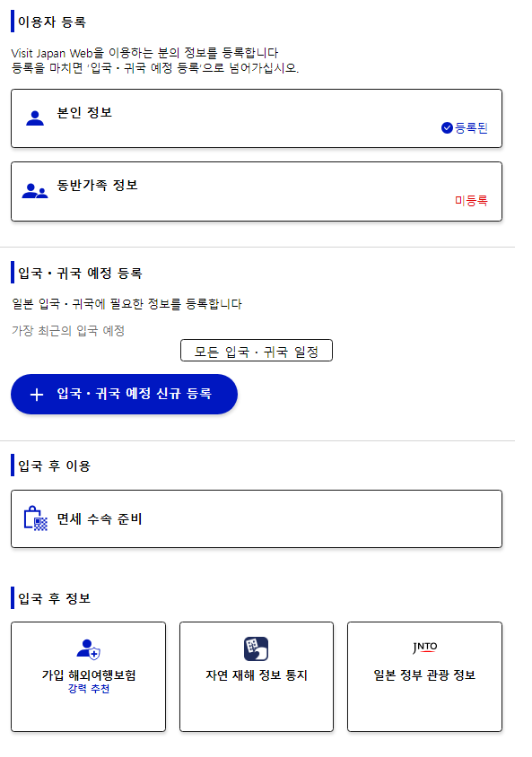Screen dimensions: 532x757
Task: Click the blue checkmark badge next to 등록된
Action: (445, 127)
